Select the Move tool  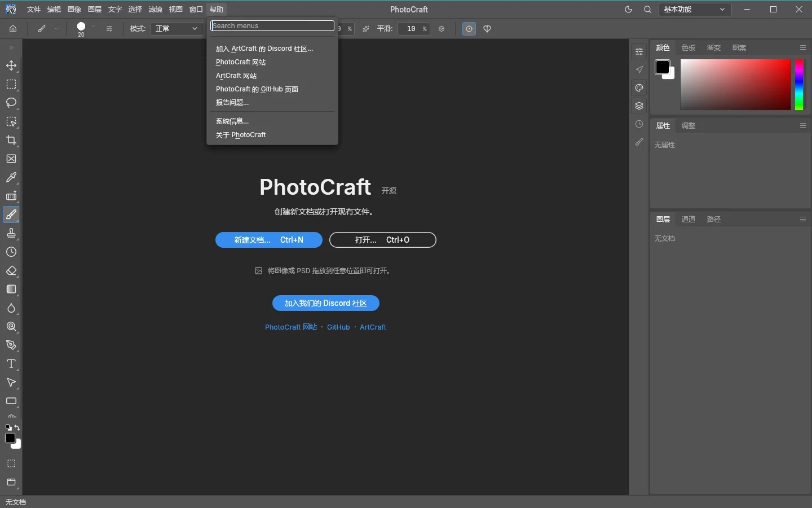click(11, 65)
